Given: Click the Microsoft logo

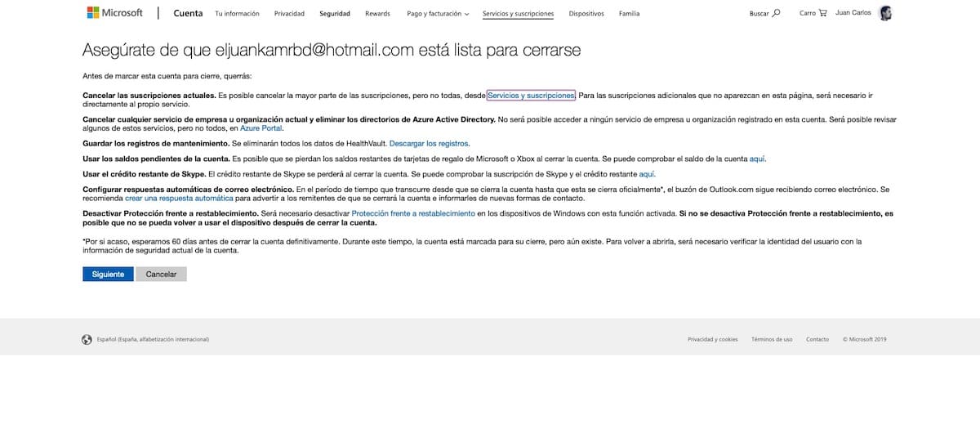Looking at the screenshot, I should click(x=115, y=13).
